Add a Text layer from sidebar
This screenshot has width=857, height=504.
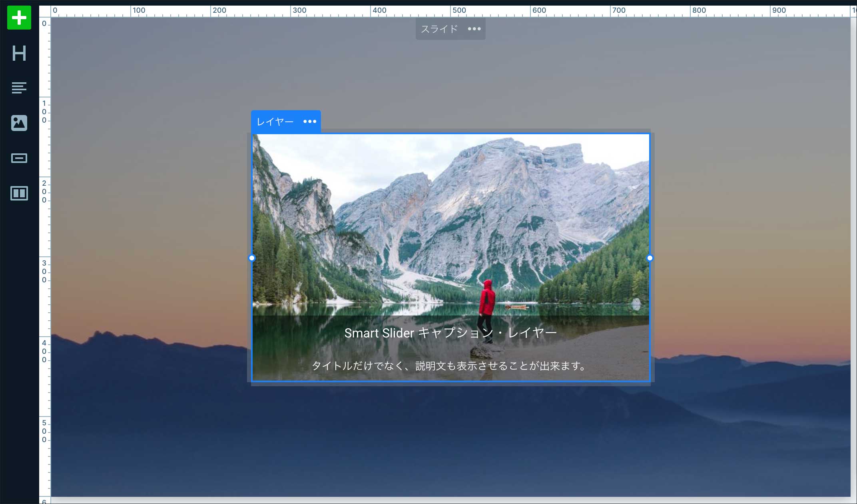19,88
